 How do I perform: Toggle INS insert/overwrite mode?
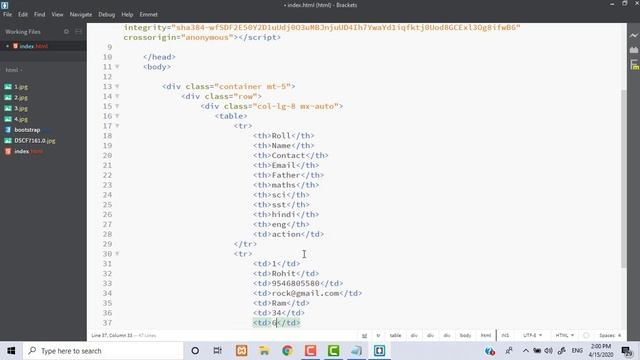(x=505, y=335)
